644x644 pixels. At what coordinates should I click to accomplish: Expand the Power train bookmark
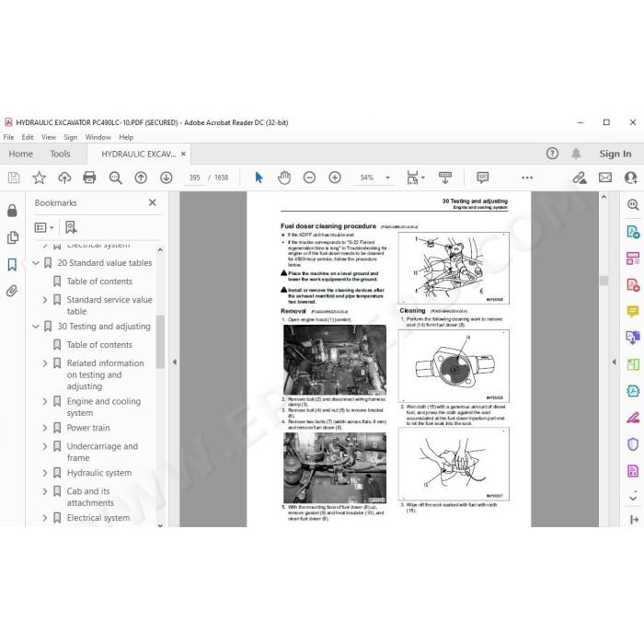pos(45,428)
